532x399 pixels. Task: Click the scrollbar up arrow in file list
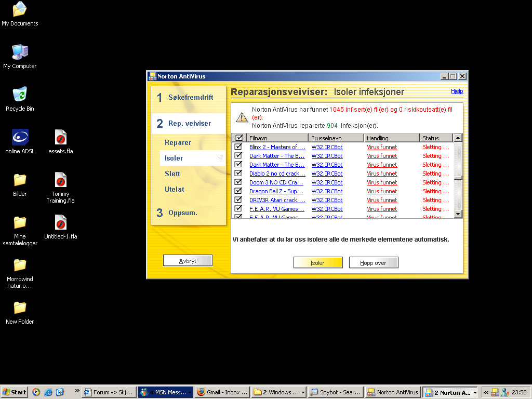(458, 138)
